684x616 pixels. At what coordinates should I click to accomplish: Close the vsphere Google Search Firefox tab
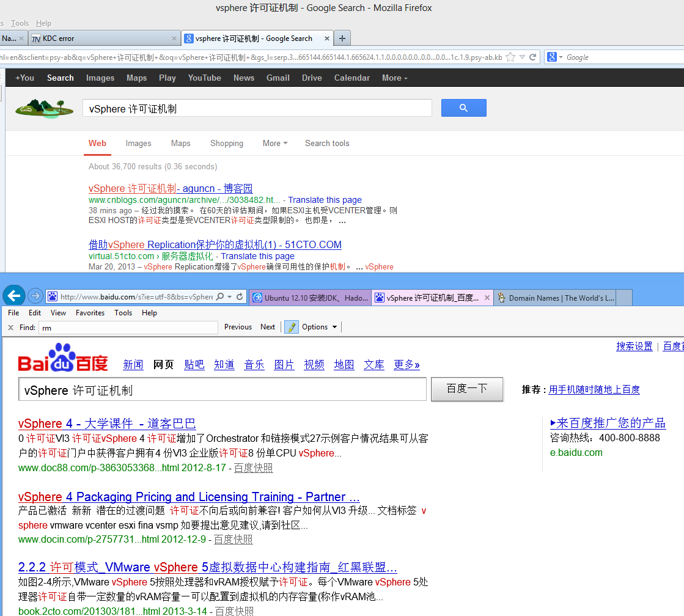(x=327, y=38)
